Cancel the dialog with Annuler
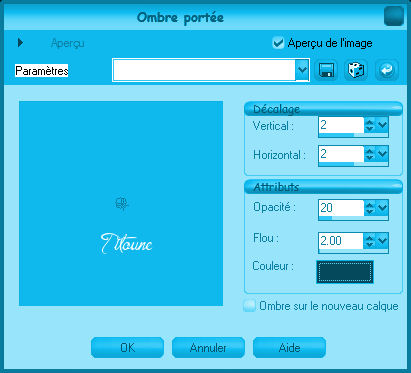411x373 pixels. coord(208,348)
